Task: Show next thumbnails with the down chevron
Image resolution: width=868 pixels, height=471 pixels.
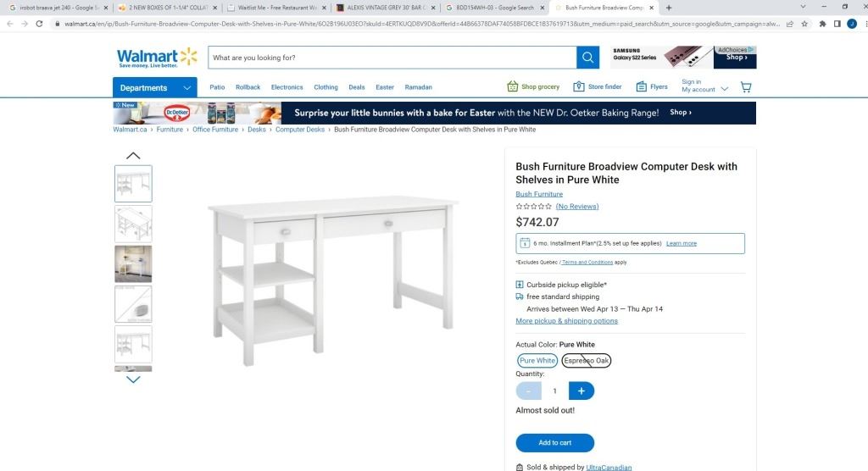Action: point(133,380)
